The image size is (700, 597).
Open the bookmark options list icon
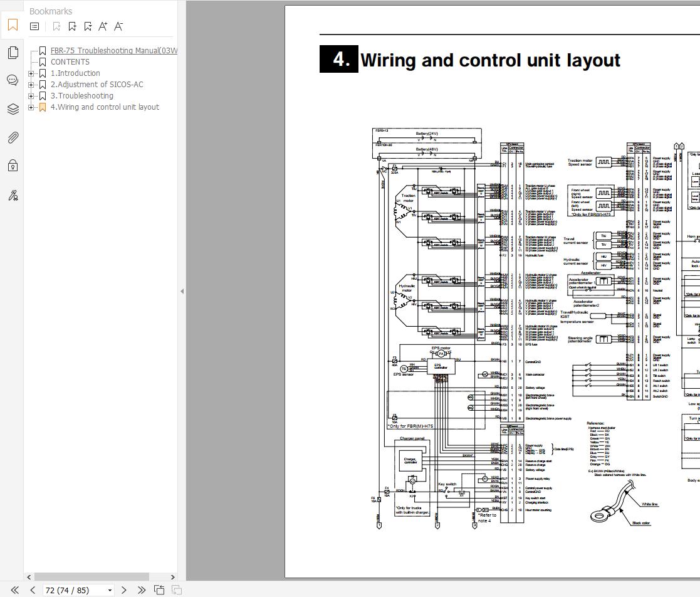[34, 26]
